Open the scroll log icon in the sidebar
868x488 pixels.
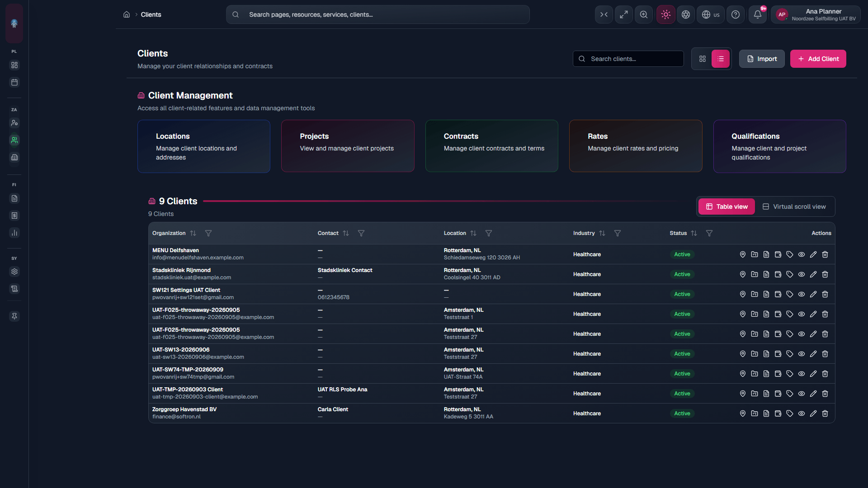coord(14,289)
